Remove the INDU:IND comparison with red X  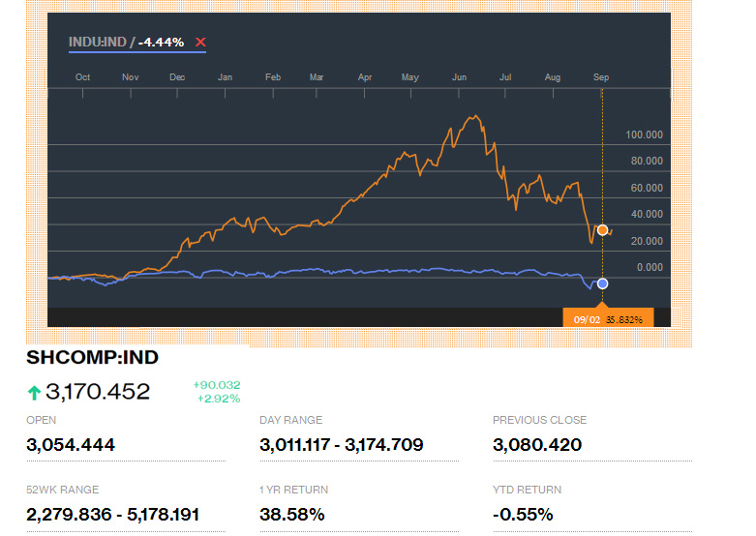coord(200,42)
